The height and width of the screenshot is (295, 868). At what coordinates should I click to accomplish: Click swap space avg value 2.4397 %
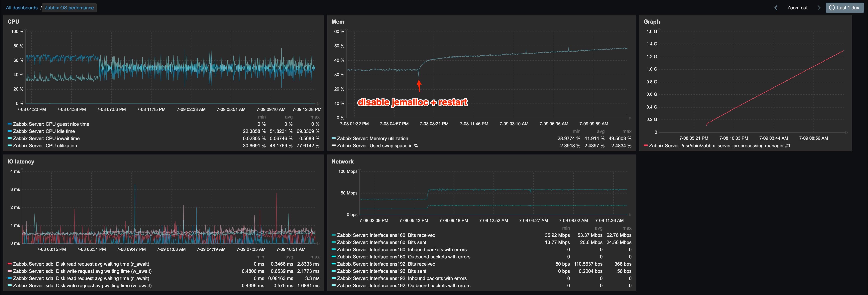pos(594,146)
